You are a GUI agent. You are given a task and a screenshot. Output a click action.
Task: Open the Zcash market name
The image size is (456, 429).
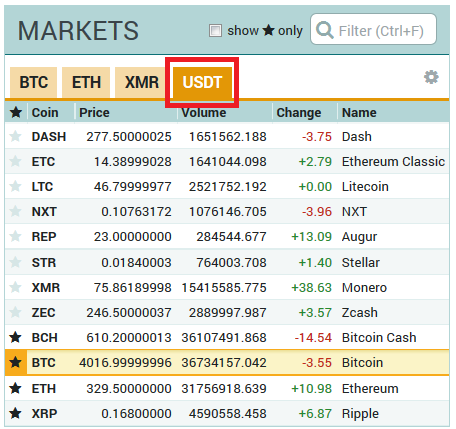[360, 313]
